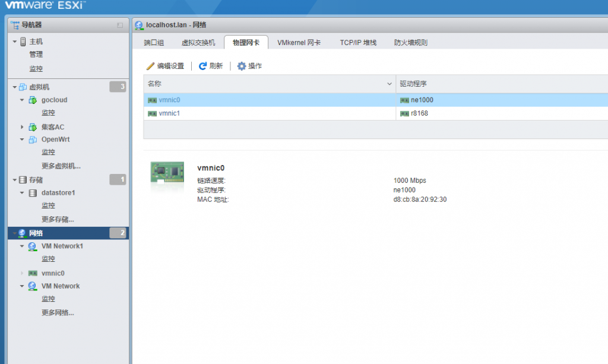
Task: Switch to the 虚拟交换机 tab
Action: coord(198,43)
